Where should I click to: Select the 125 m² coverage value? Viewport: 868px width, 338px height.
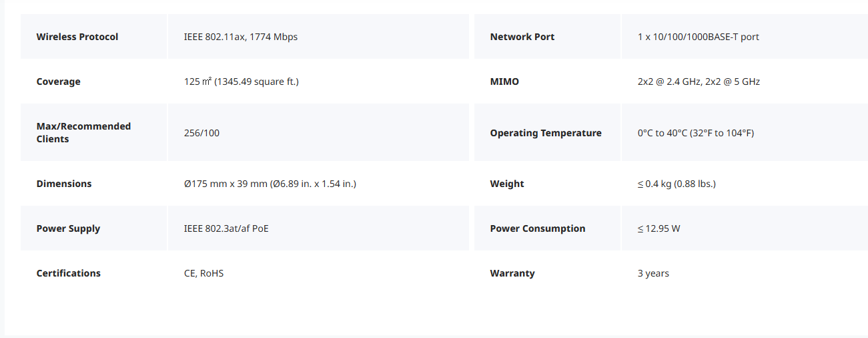pos(242,81)
